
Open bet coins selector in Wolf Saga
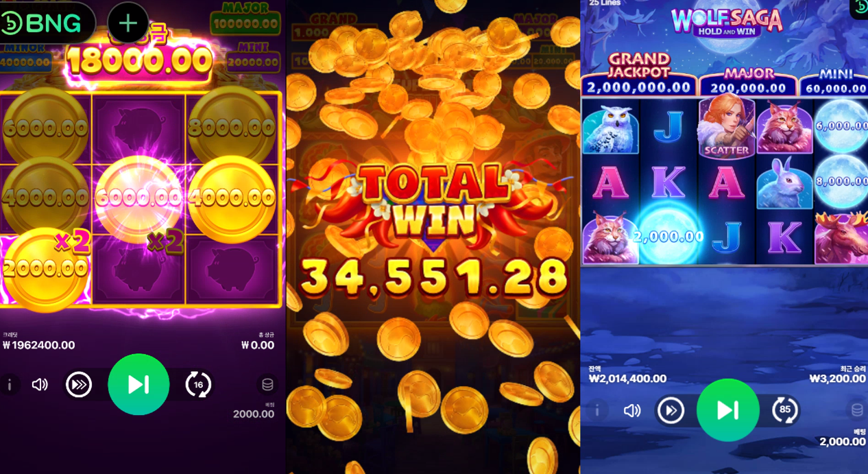(857, 410)
